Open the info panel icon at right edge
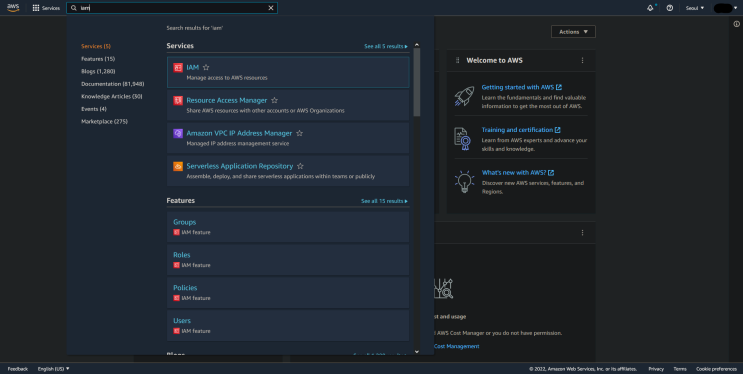Viewport: 743px width, 374px height. (736, 24)
